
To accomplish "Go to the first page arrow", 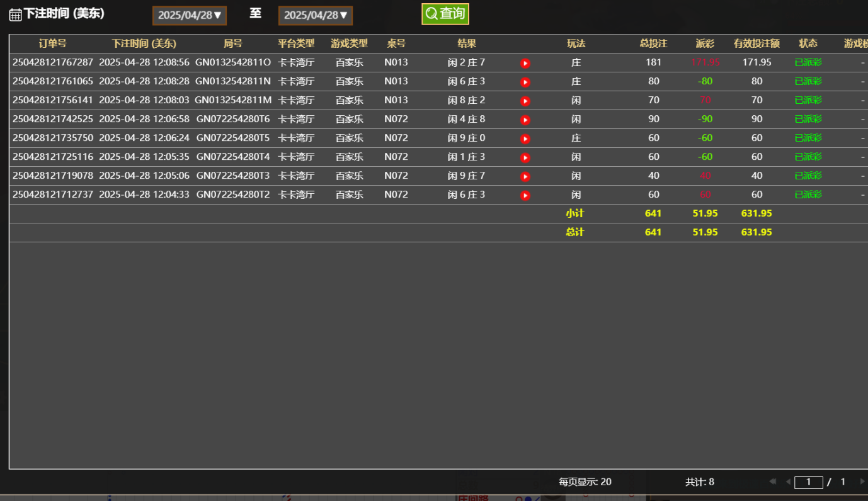I will pos(772,482).
